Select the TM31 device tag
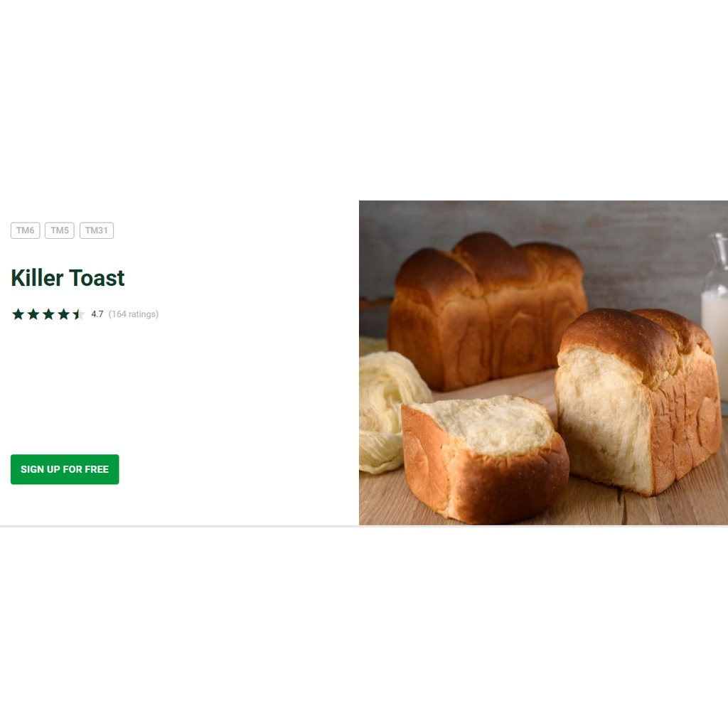The image size is (728, 728). [97, 230]
